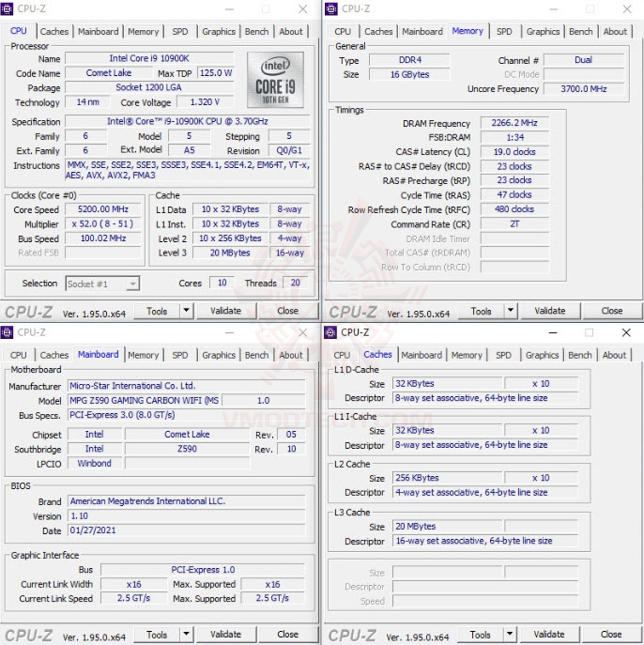The width and height of the screenshot is (644, 645).
Task: Close Caches window with title bar X
Action: [626, 332]
